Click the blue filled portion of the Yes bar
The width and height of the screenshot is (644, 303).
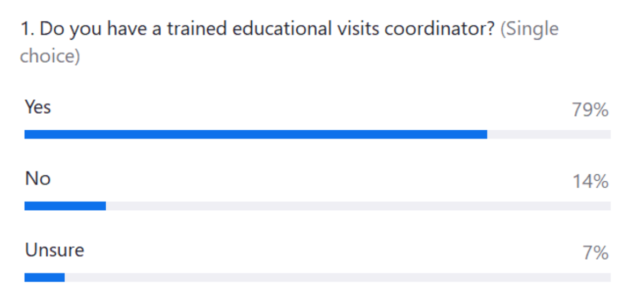[x=255, y=135]
